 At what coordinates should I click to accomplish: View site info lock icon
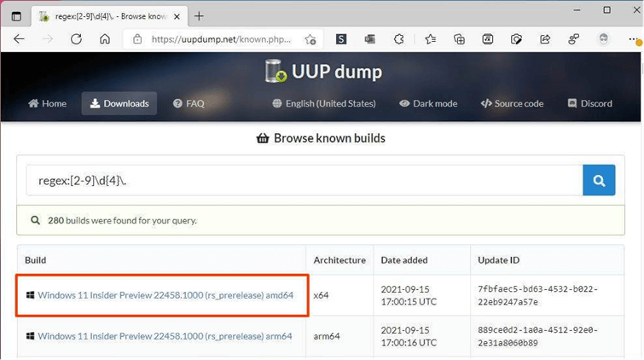tap(137, 39)
